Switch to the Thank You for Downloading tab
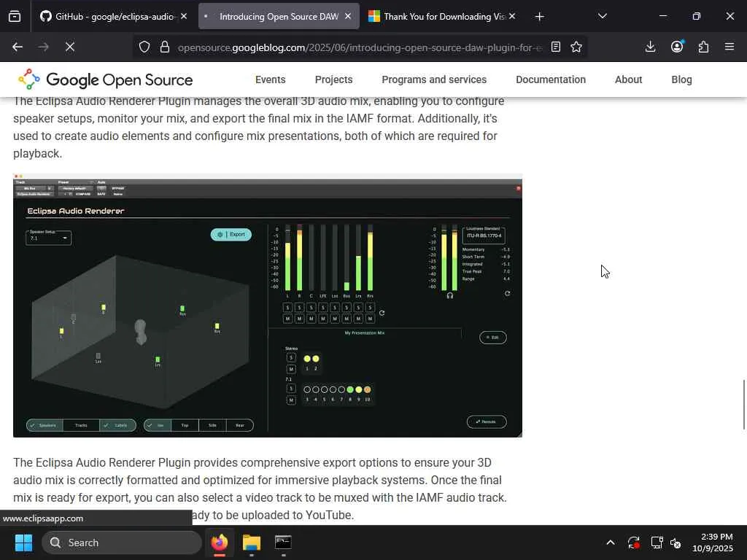 tap(441, 17)
